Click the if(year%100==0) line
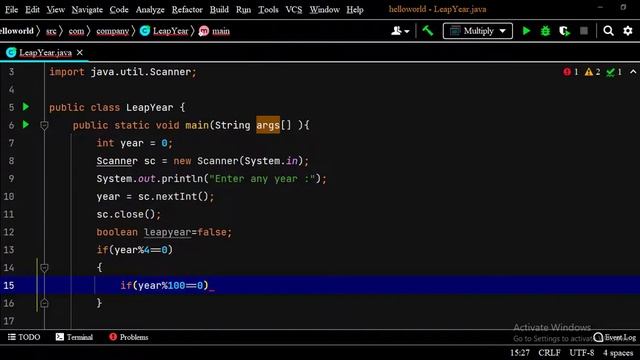The height and width of the screenshot is (360, 640). tap(164, 285)
